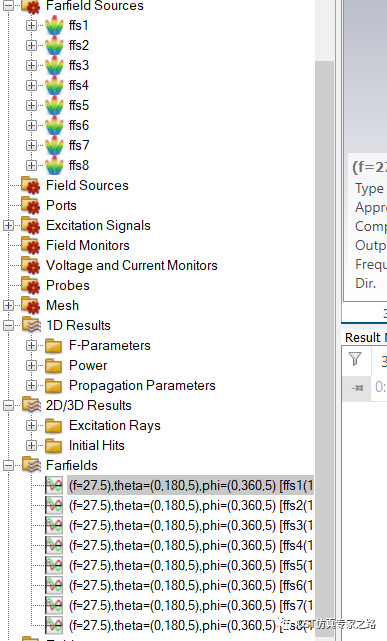The image size is (387, 641).
Task: Expand the Excitation Signals node
Action: [x=8, y=226]
